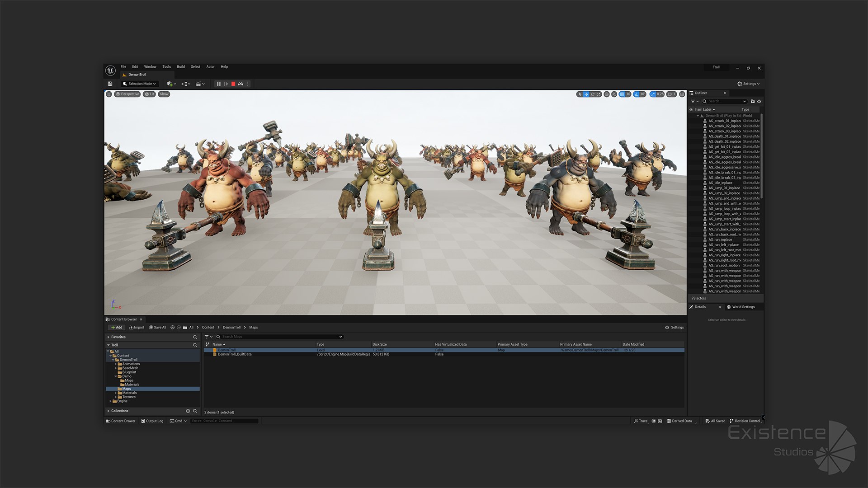
Task: Click the Save All button
Action: (x=158, y=328)
